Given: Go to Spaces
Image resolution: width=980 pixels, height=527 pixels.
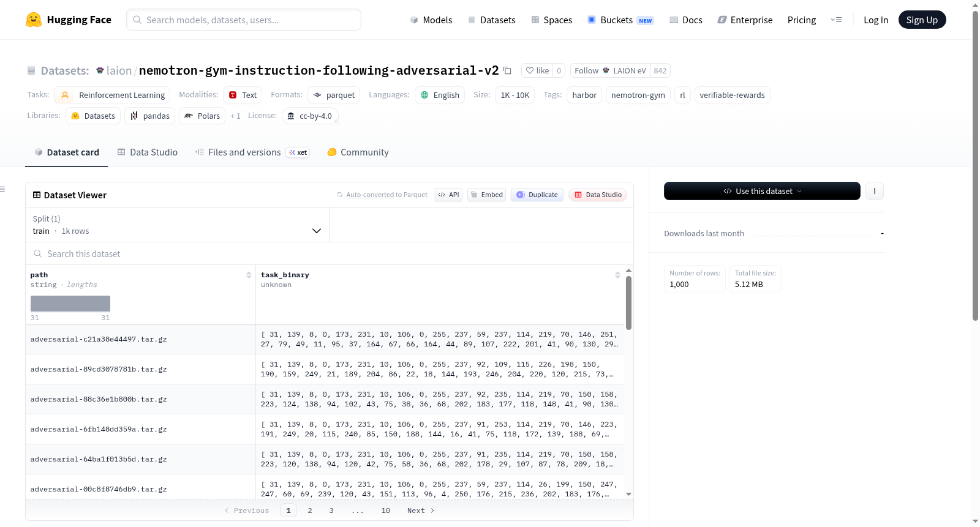Looking at the screenshot, I should pos(551,20).
